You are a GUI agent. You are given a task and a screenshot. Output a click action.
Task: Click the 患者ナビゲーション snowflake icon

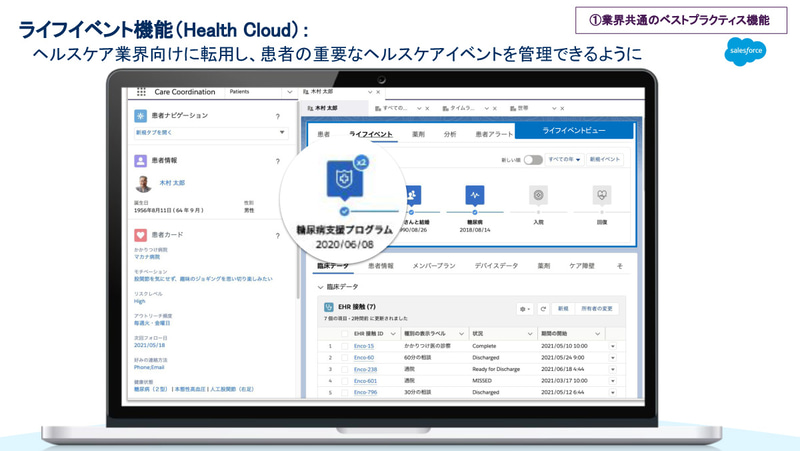(x=140, y=116)
